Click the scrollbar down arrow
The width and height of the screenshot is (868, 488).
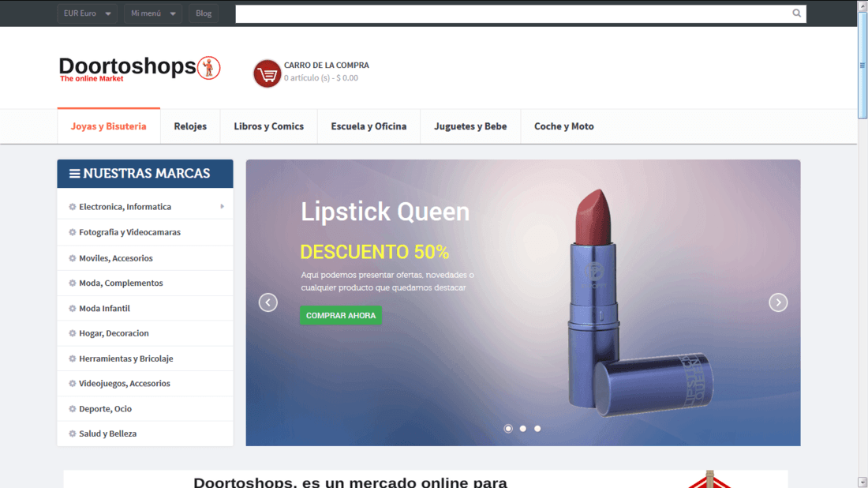[862, 482]
